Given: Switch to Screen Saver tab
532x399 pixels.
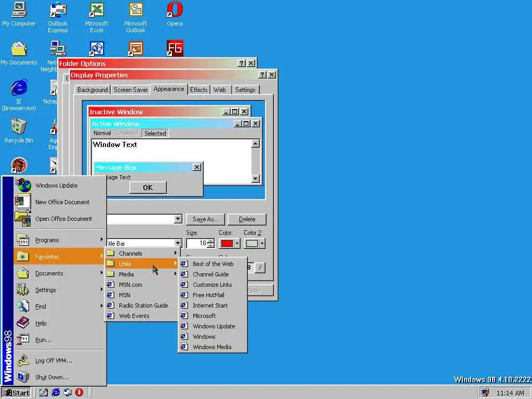Looking at the screenshot, I should (130, 90).
